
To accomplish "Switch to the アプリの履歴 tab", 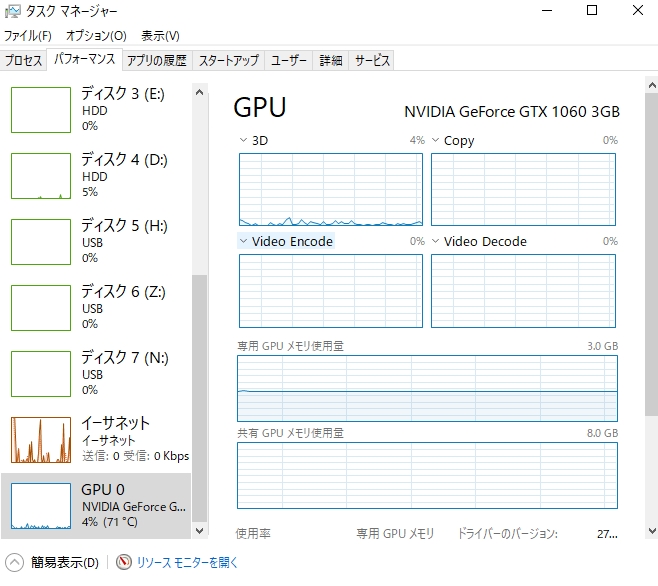I will click(157, 60).
